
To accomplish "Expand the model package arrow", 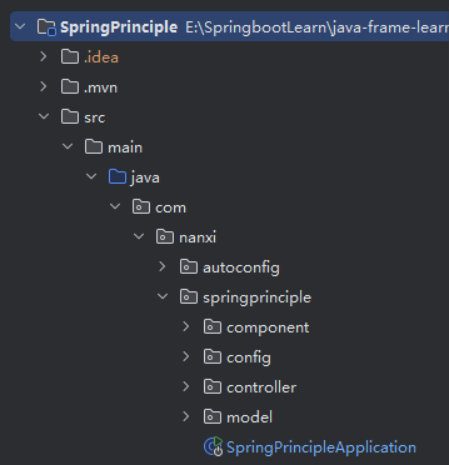I will [186, 416].
